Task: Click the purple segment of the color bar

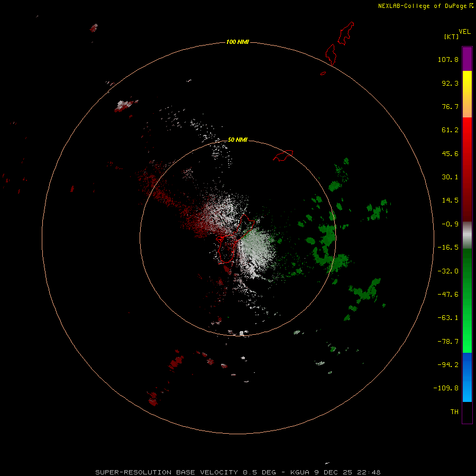Action: tap(467, 59)
